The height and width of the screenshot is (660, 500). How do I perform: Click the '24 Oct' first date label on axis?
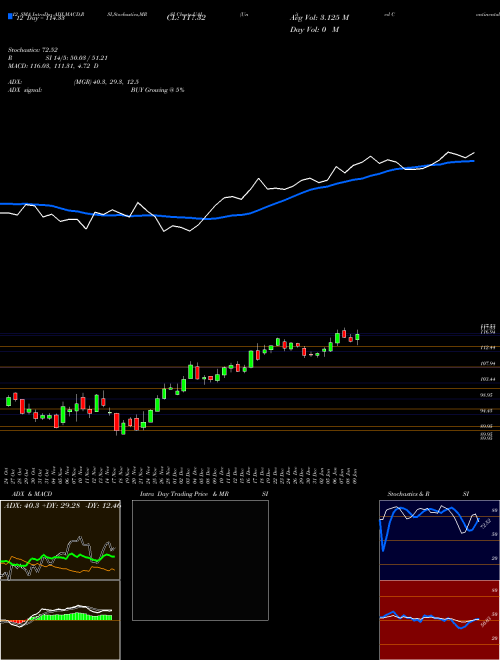pyautogui.click(x=8, y=475)
